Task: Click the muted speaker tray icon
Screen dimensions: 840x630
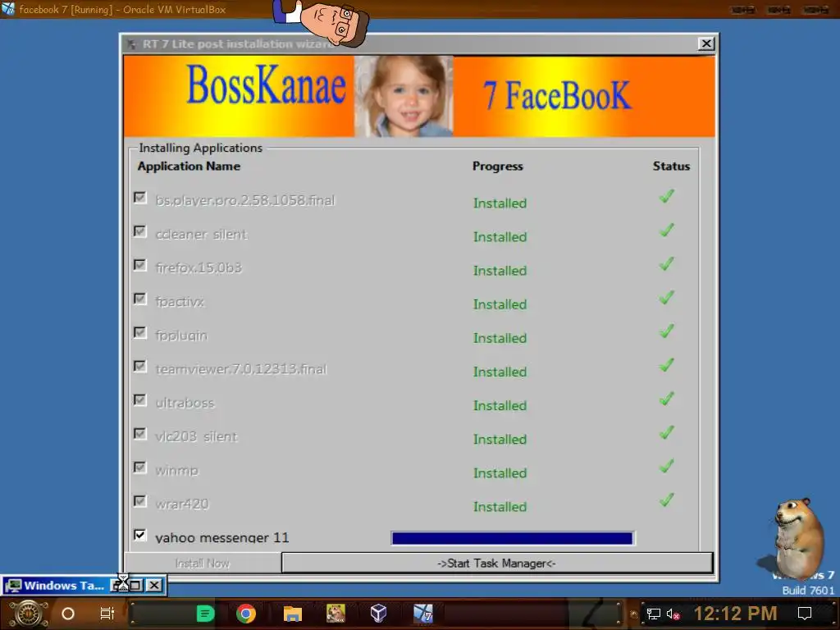Action: coord(673,614)
